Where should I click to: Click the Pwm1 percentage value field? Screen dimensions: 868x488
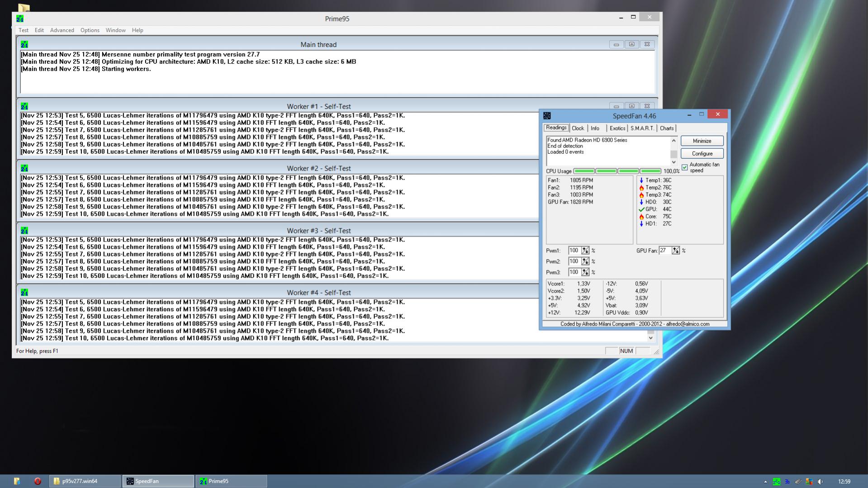coord(574,251)
